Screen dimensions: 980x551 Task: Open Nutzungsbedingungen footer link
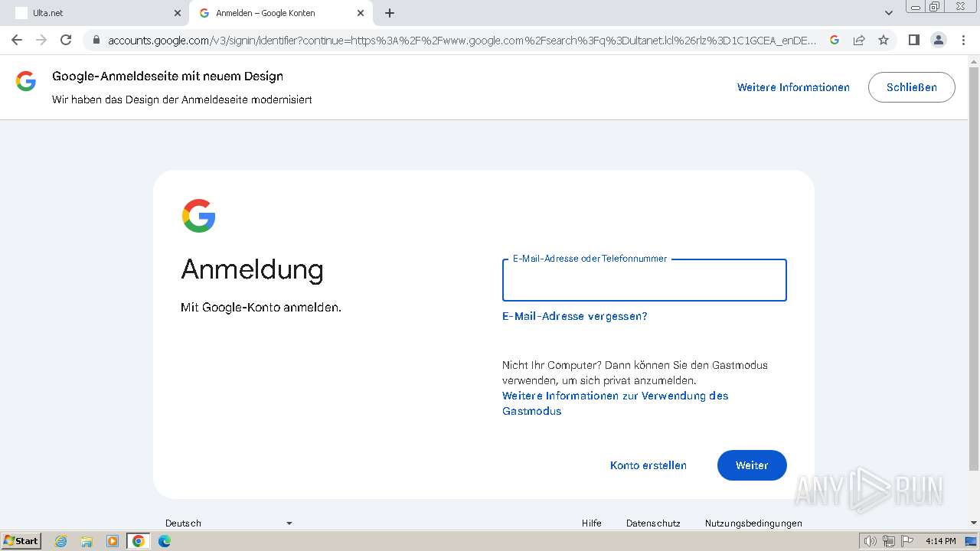753,523
